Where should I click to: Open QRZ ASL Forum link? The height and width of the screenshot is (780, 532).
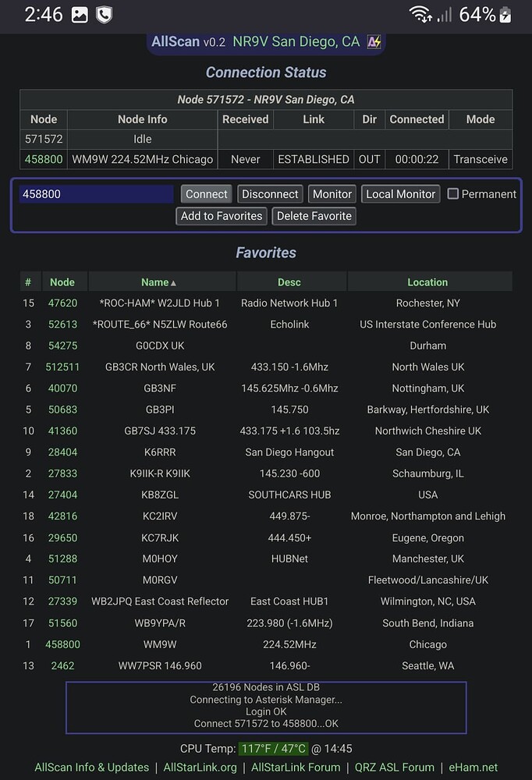[394, 767]
